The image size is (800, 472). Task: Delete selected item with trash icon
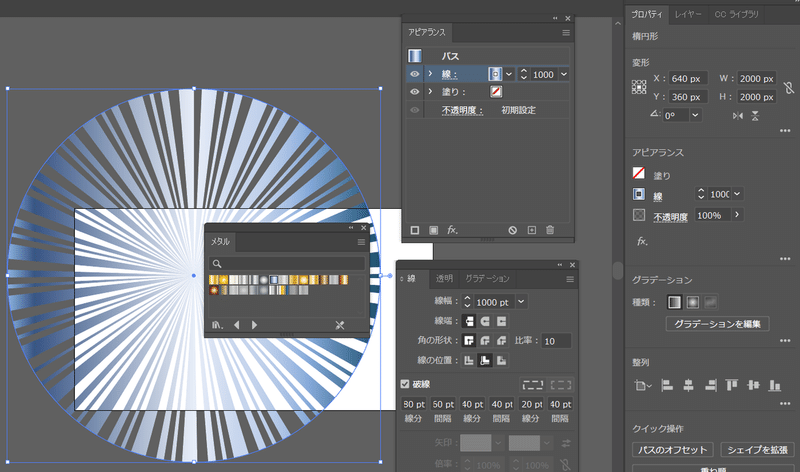point(550,230)
